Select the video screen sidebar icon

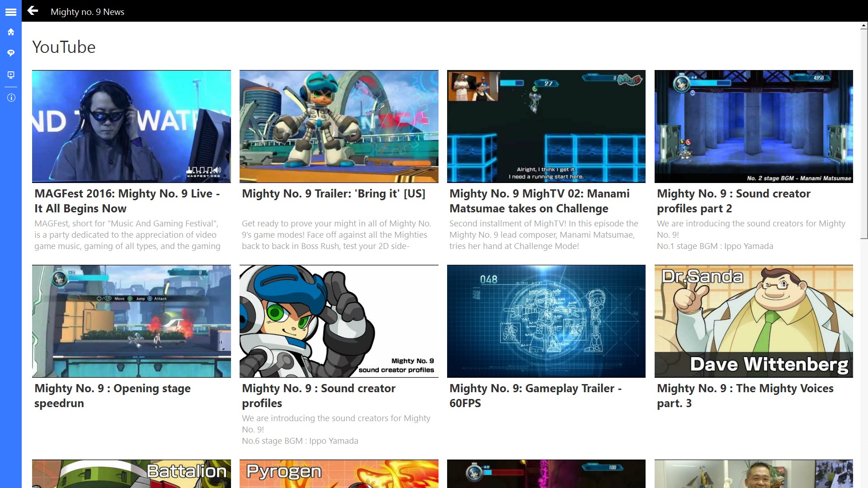(11, 75)
